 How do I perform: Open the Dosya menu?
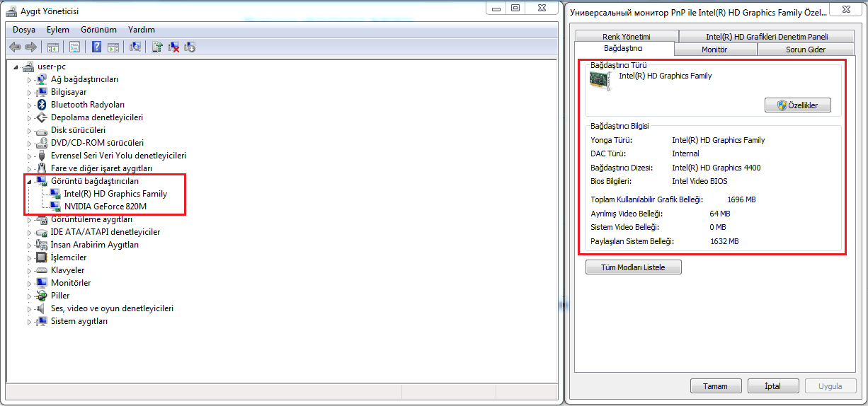tap(24, 30)
